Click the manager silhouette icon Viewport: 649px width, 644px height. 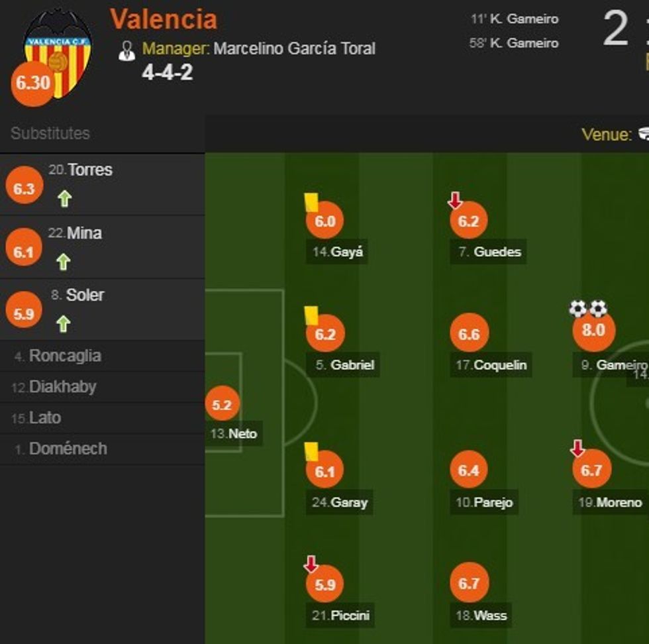(x=126, y=50)
